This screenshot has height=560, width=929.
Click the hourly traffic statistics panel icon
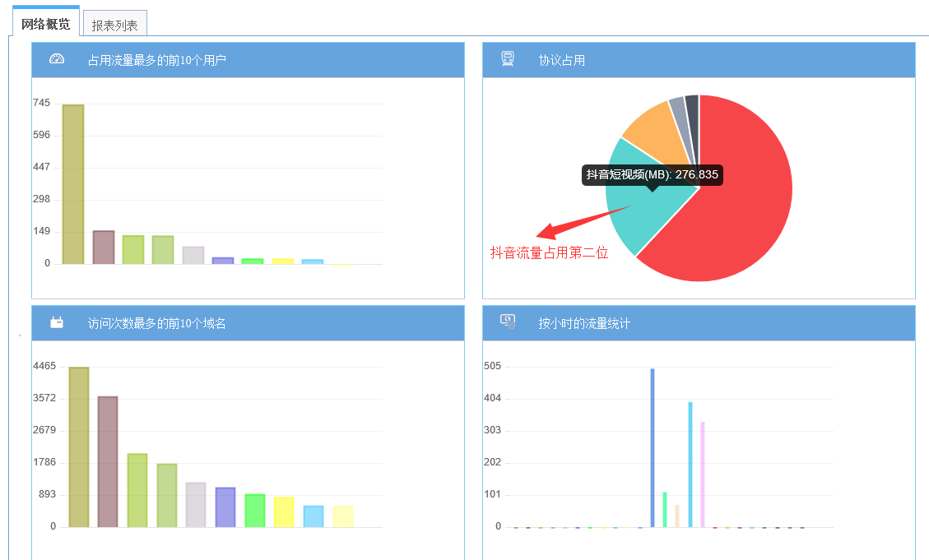tap(508, 322)
